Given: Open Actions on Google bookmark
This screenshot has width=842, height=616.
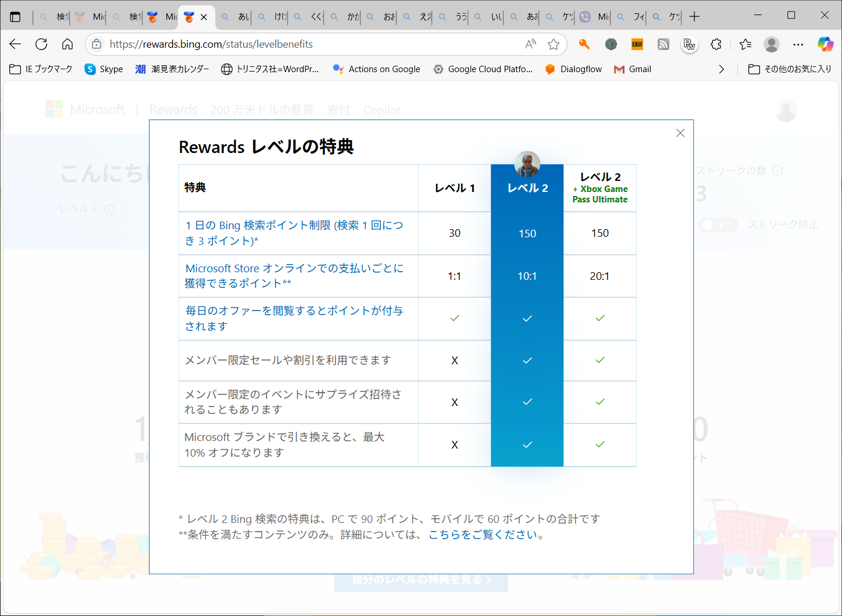Looking at the screenshot, I should (376, 69).
